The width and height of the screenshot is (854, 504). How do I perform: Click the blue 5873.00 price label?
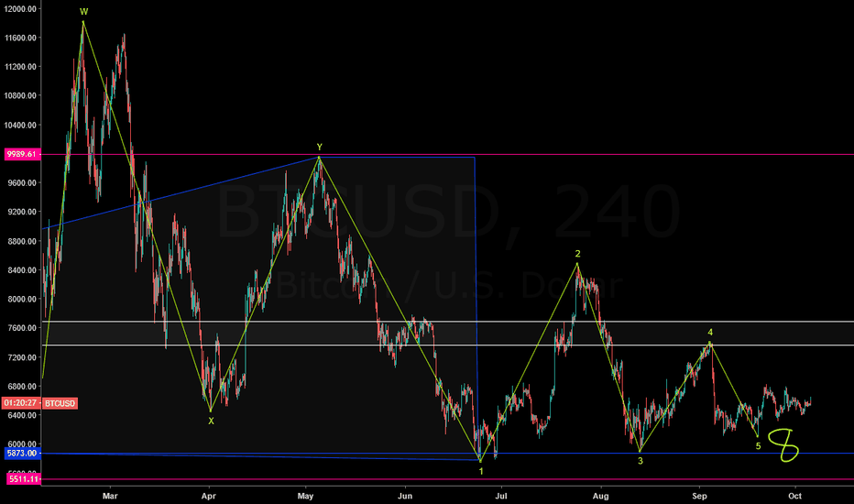coord(22,454)
